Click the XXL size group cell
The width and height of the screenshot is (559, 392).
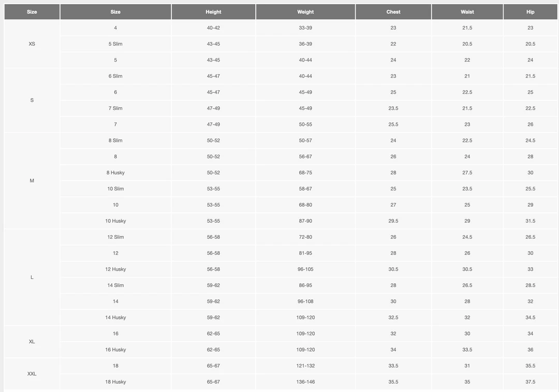coord(32,374)
